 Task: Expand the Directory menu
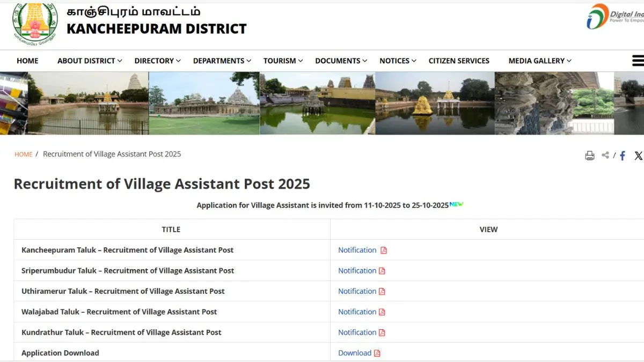pos(157,61)
